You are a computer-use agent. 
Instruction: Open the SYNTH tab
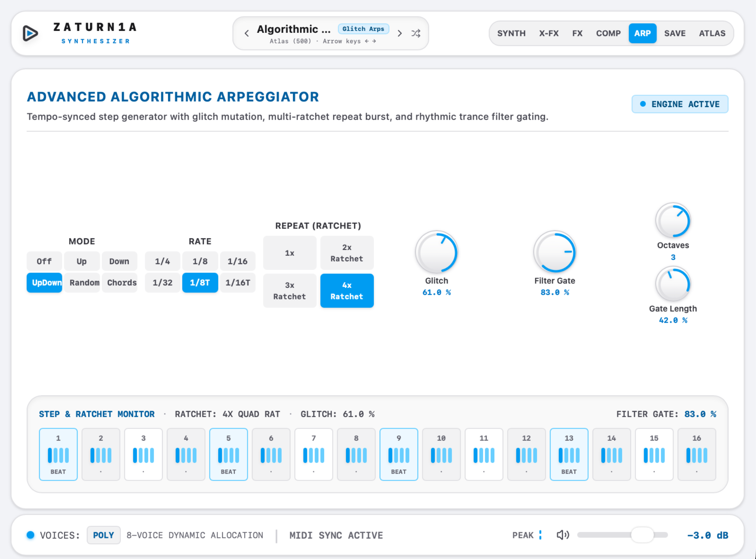coord(511,33)
